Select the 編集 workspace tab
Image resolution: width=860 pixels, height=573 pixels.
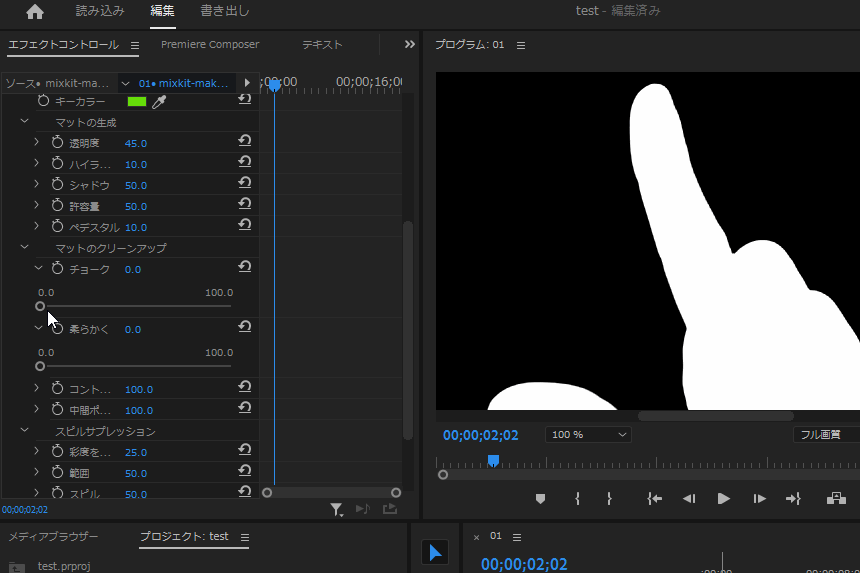click(162, 11)
